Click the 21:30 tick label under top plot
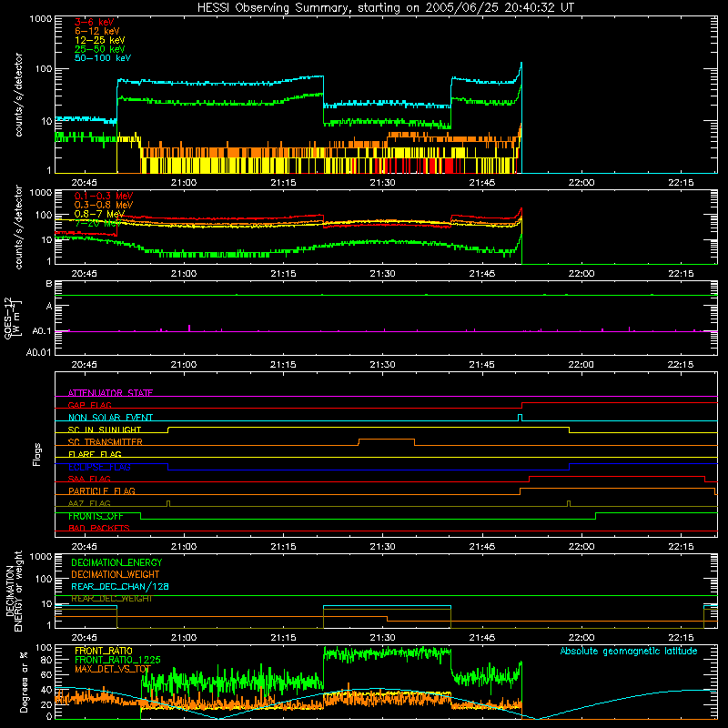728x728 pixels. point(382,183)
